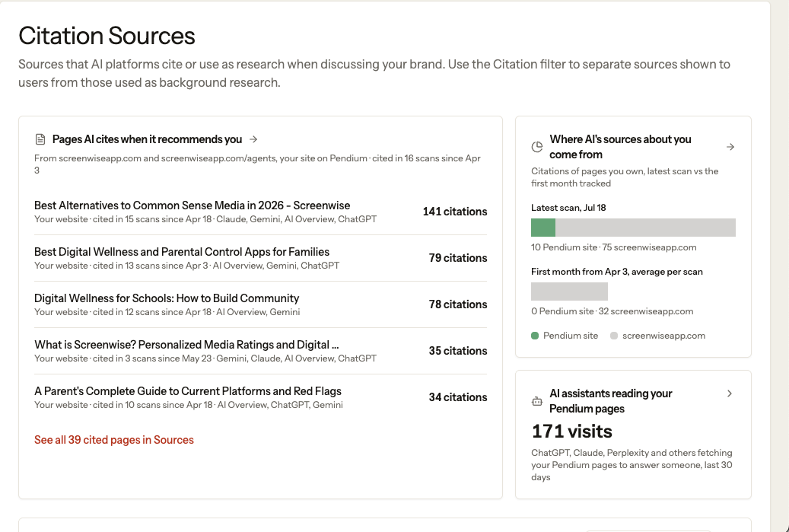Click the 171 visits figure
This screenshot has height=532, width=789.
pyautogui.click(x=571, y=432)
